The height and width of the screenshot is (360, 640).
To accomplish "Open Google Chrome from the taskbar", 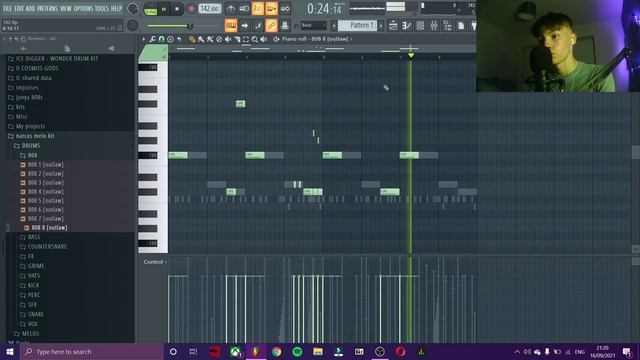I will (x=277, y=351).
